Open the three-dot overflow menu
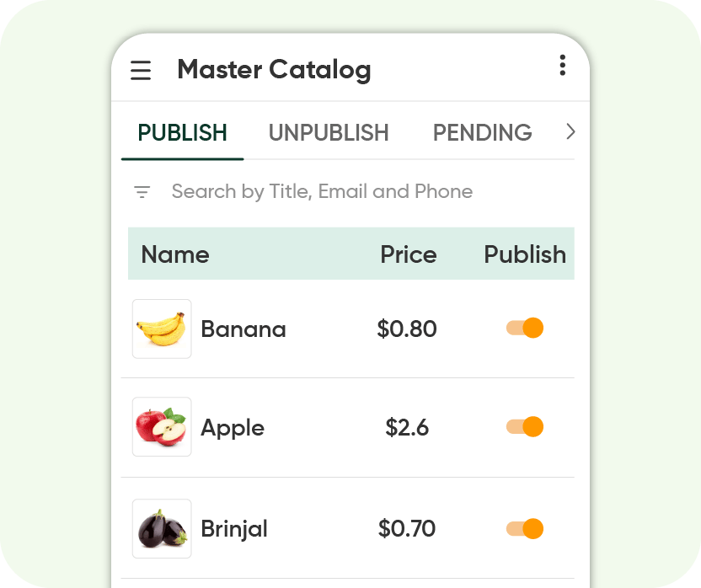This screenshot has width=701, height=588. [x=563, y=66]
